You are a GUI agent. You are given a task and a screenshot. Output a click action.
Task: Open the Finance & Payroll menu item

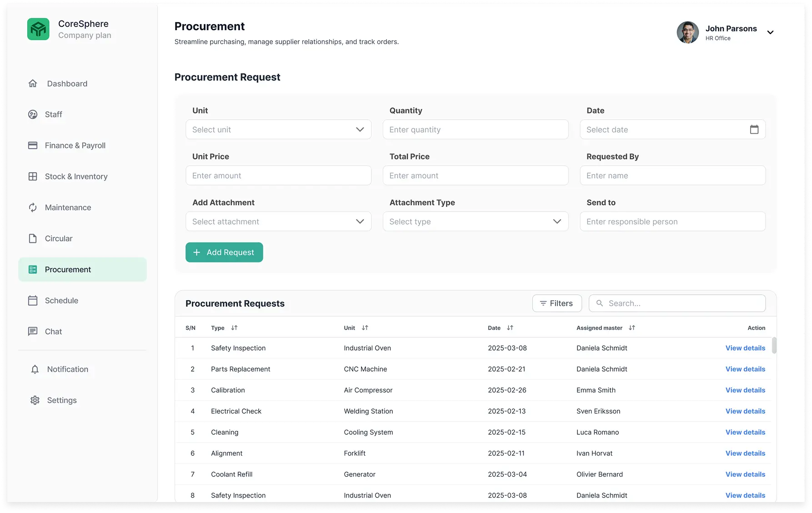coord(75,146)
